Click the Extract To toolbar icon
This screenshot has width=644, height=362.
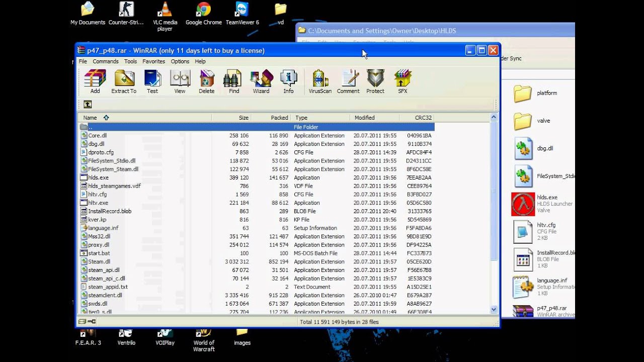[124, 82]
